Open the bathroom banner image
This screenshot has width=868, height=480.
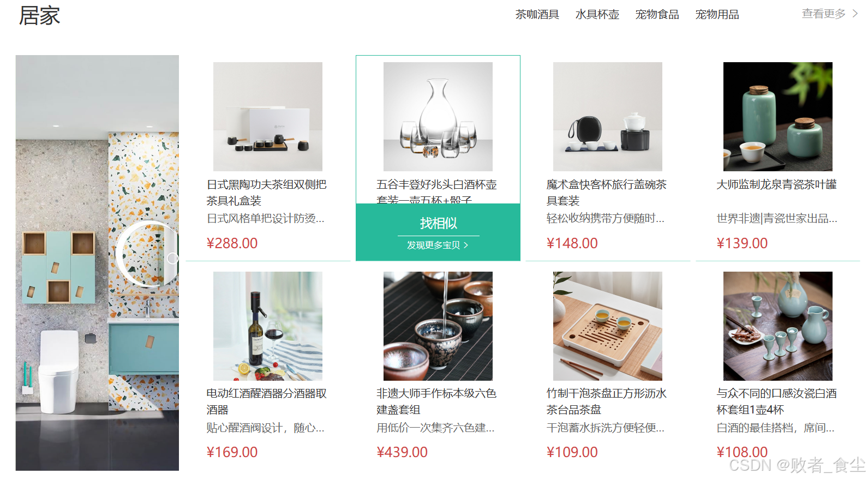click(x=97, y=262)
